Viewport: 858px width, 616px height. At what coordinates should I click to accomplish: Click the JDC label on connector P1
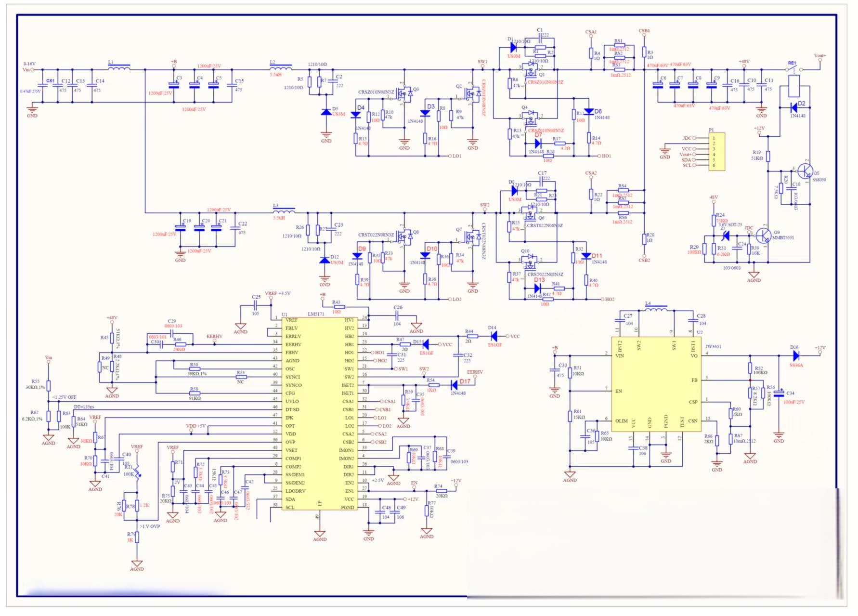point(687,138)
